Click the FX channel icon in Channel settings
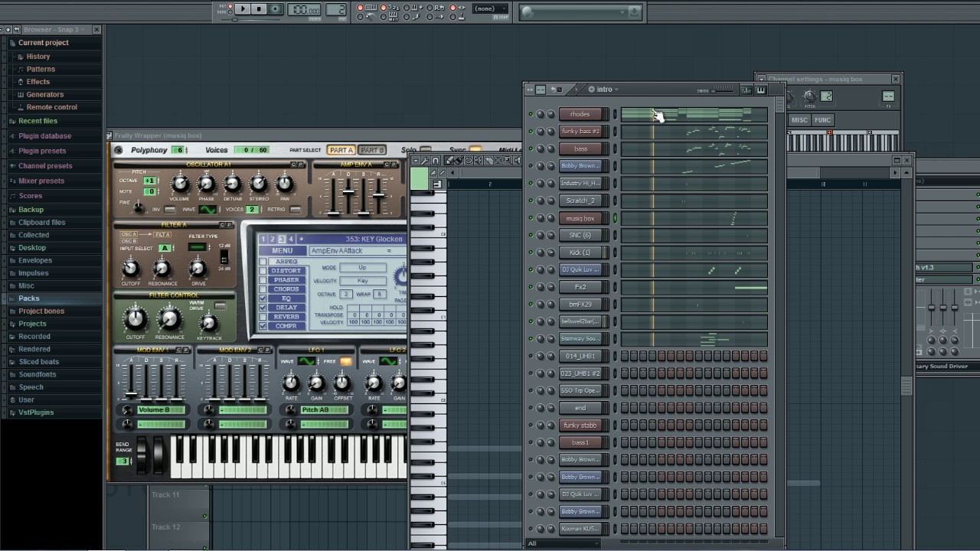This screenshot has width=980, height=551. coord(887,96)
